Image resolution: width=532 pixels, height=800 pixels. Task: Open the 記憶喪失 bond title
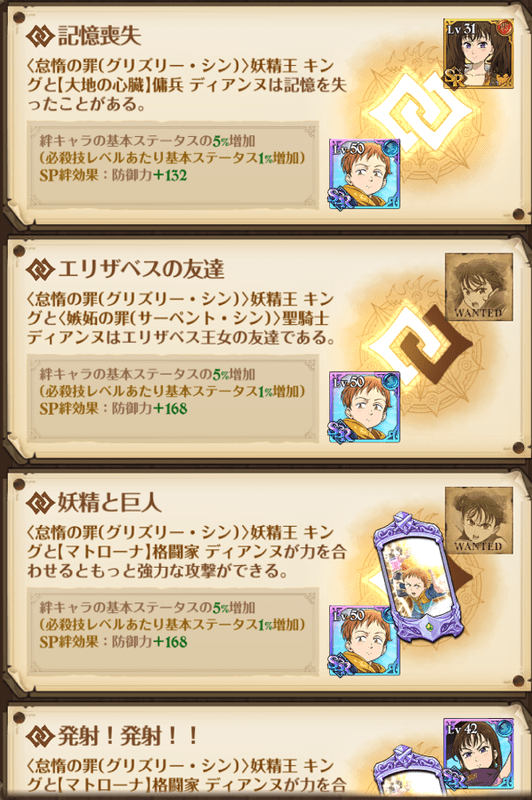(99, 35)
